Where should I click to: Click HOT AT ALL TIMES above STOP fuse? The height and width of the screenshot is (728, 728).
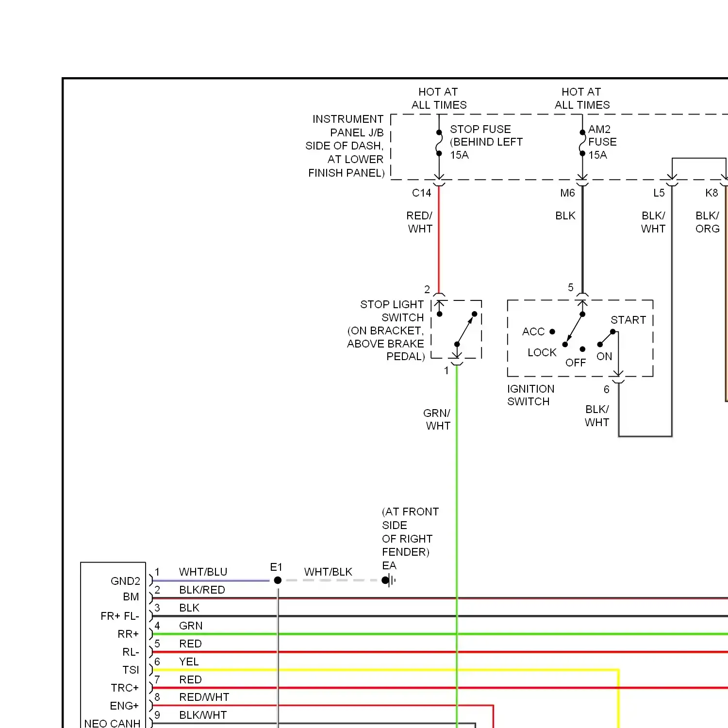pyautogui.click(x=439, y=99)
